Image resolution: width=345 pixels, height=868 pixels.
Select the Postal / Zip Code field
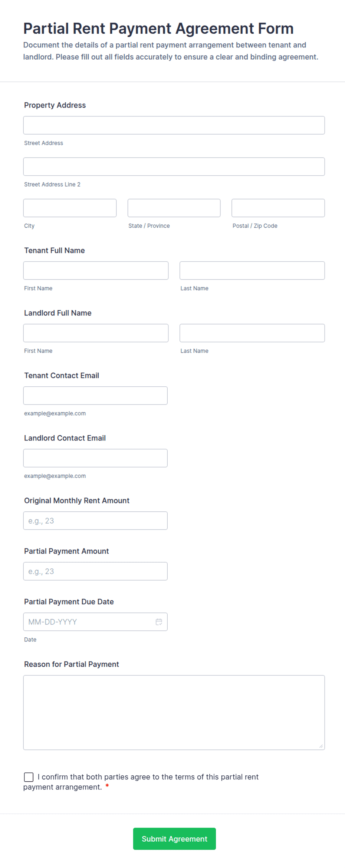(278, 208)
